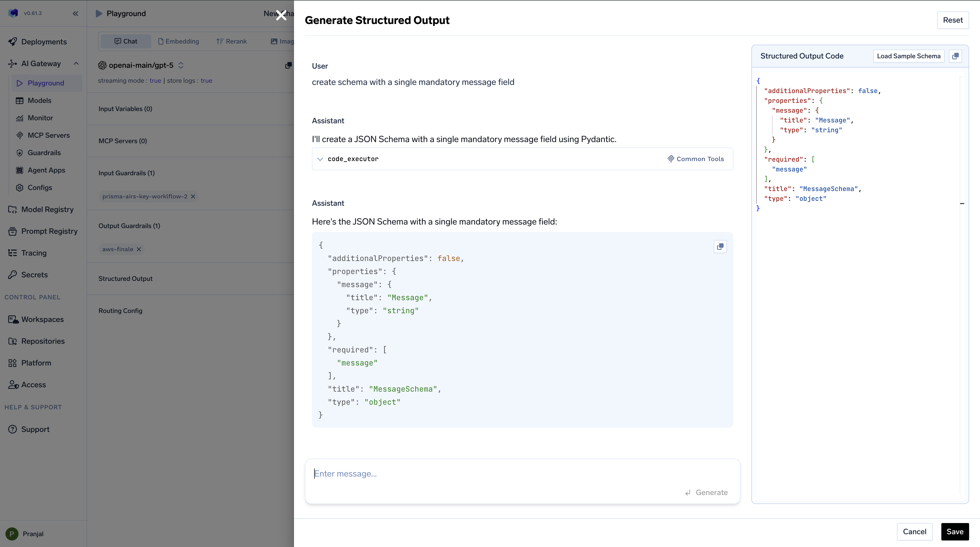Go to the Model Registry page
Viewport: 980px width, 547px height.
click(x=47, y=209)
